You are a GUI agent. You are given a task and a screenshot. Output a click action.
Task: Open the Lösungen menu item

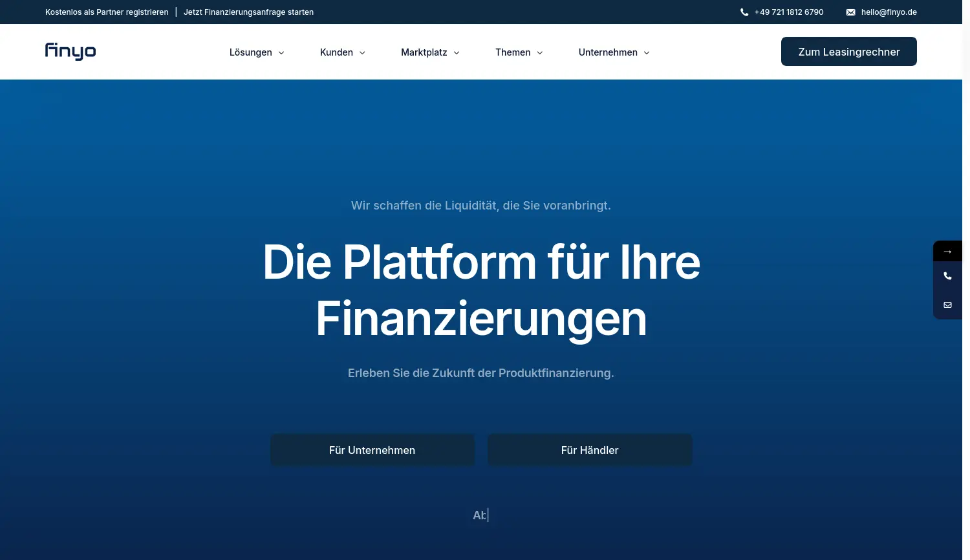point(251,52)
